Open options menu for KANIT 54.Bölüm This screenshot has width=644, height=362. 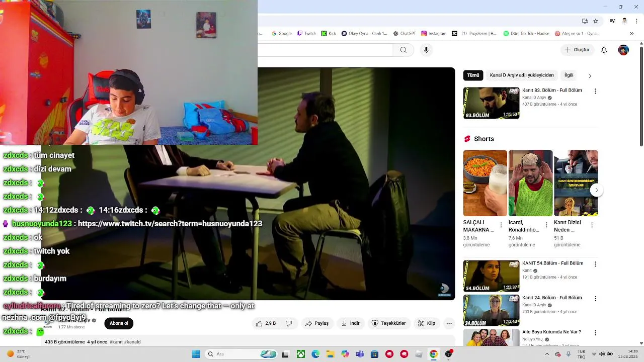click(595, 264)
